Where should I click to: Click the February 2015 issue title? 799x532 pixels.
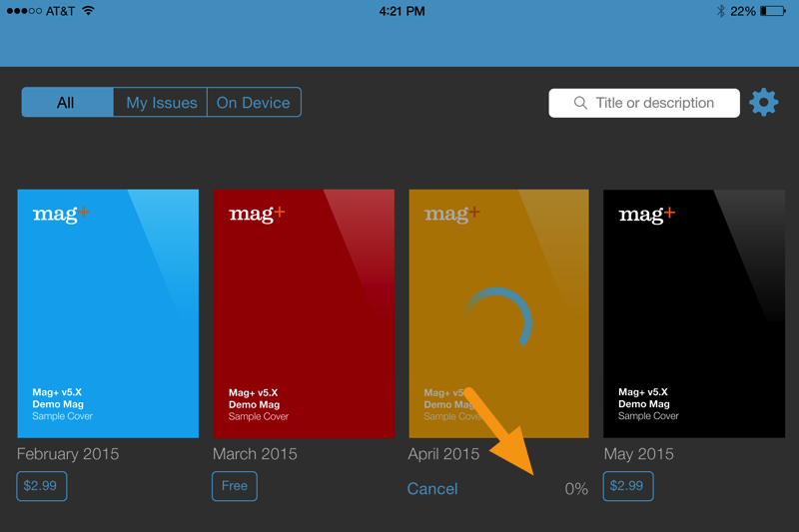coord(68,454)
